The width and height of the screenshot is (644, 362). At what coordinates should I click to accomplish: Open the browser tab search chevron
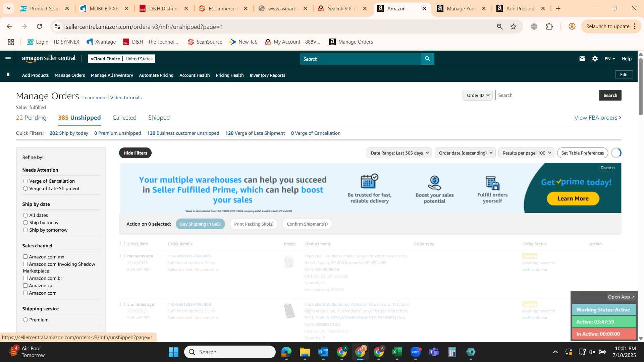pyautogui.click(x=8, y=8)
